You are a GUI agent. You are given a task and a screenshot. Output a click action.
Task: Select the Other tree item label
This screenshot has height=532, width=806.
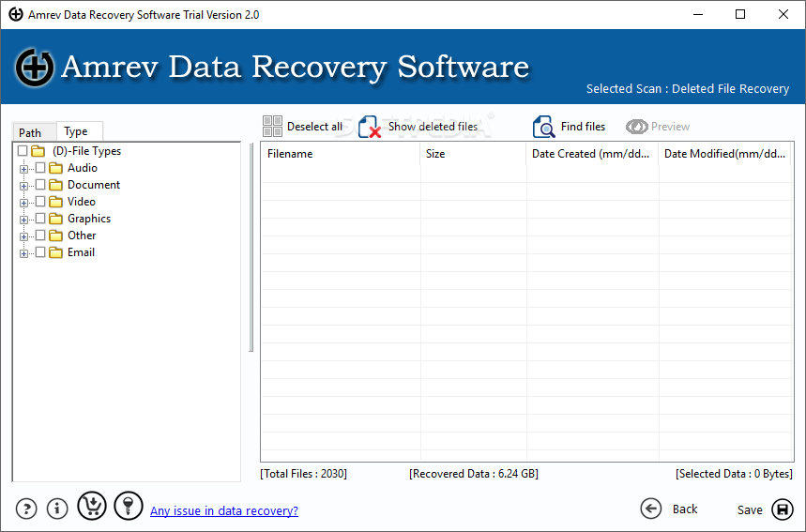82,236
